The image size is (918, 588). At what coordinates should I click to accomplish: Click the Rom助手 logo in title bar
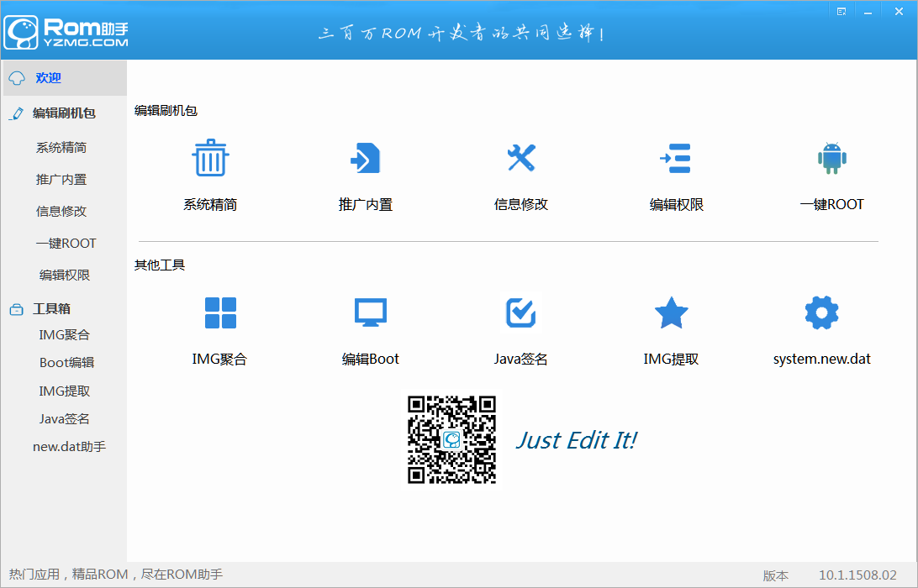[66, 32]
